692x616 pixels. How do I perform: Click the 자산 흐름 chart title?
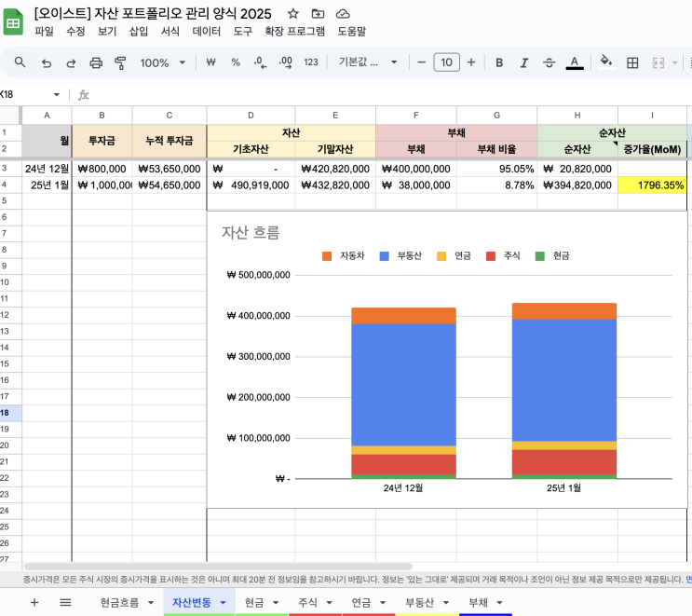(x=251, y=232)
